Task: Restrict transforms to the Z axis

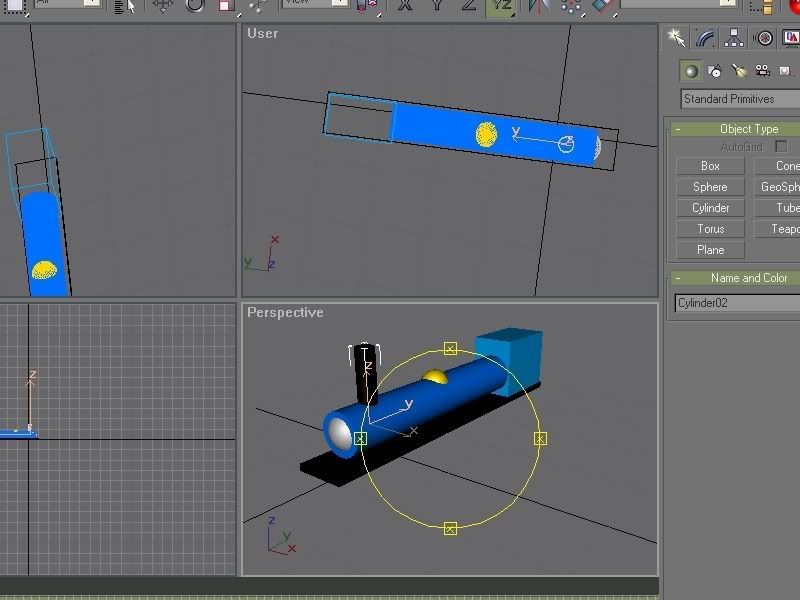Action: [x=468, y=6]
